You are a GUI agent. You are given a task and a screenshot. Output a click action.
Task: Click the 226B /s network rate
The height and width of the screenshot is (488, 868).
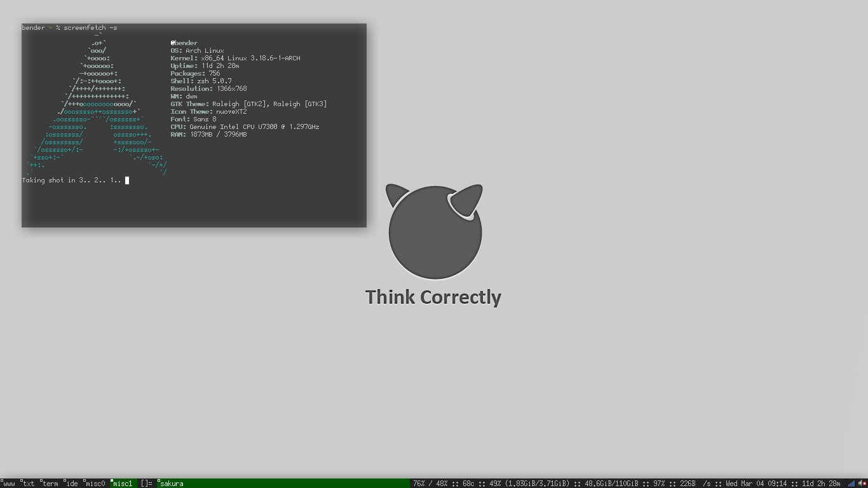pos(695,484)
